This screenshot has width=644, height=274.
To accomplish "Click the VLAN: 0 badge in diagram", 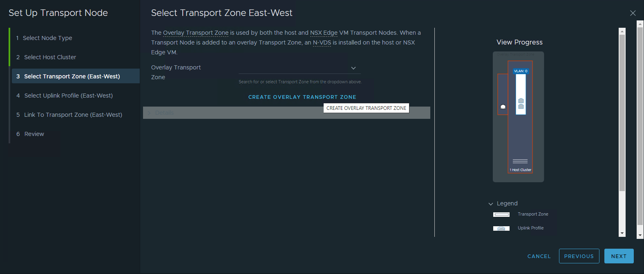I will (521, 71).
